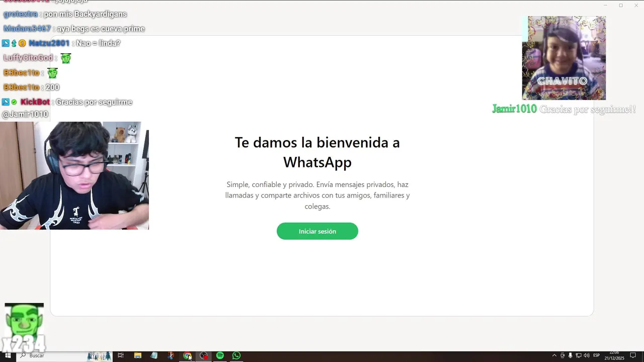This screenshot has height=362, width=644.
Task: Click the "200" message by B3bec1to
Action: pyautogui.click(x=52, y=87)
